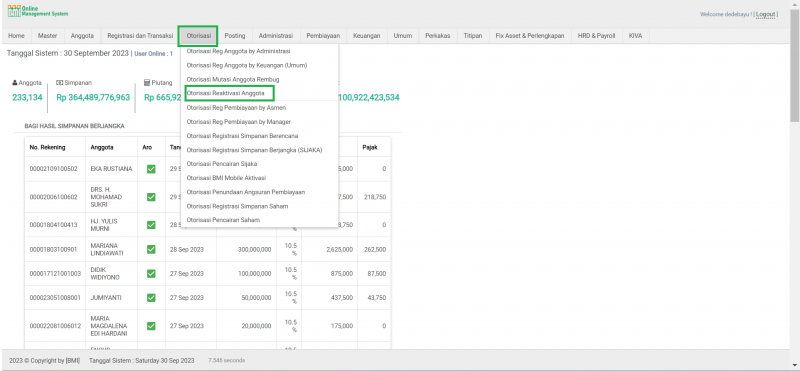Viewport: 800px width, 371px height.
Task: Open the Administrasi menu
Action: click(276, 36)
